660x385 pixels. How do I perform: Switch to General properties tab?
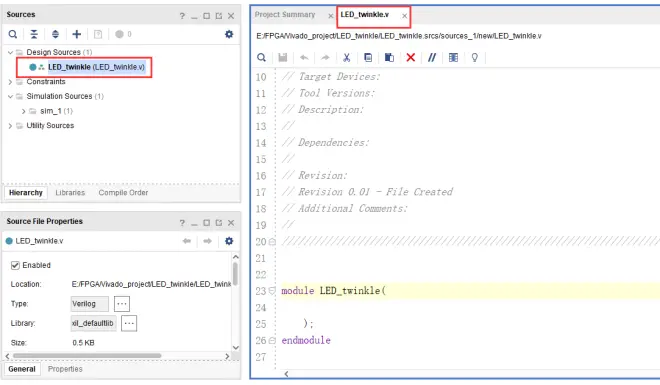coord(22,369)
